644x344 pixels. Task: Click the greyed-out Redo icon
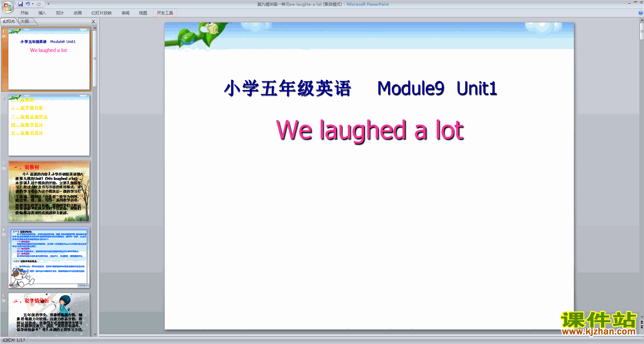click(39, 4)
